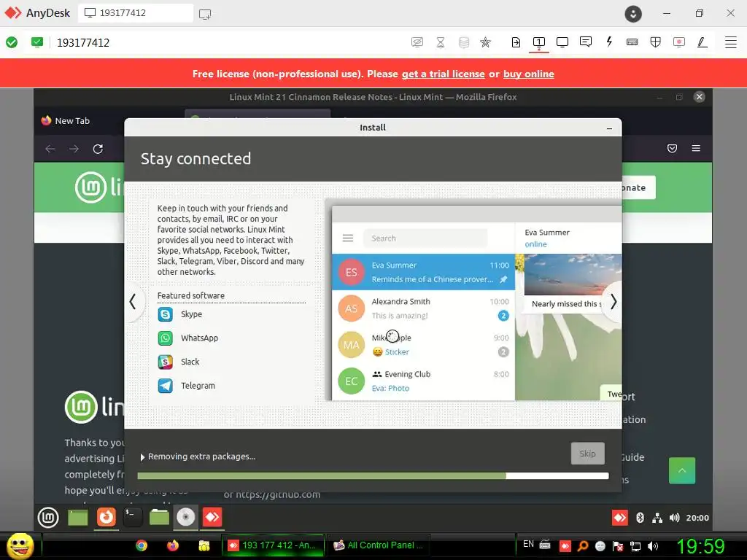Open the AnyDesk keyboard settings icon

(x=632, y=42)
